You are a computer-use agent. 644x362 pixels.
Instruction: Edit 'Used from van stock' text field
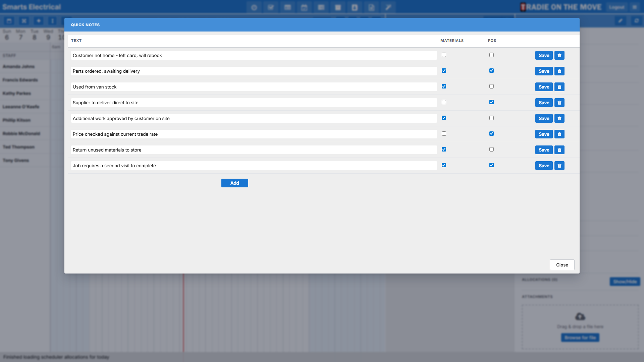coord(254,87)
